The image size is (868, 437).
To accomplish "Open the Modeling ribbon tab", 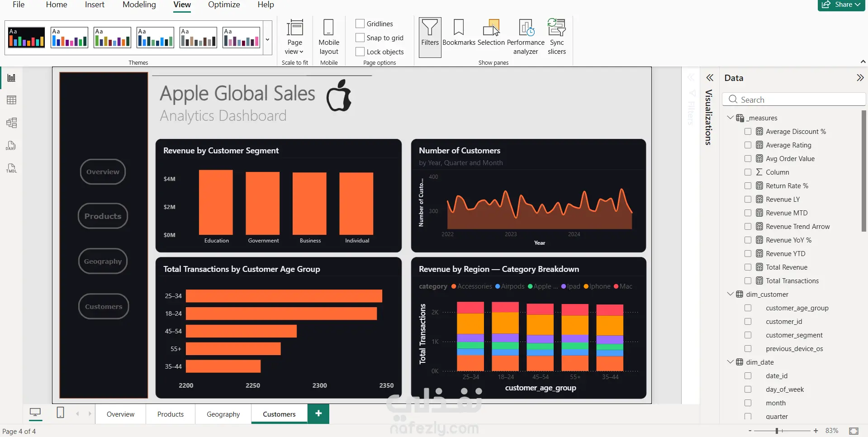I will tap(139, 5).
